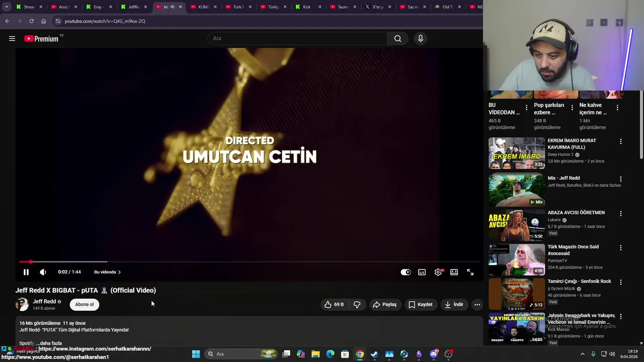Pause the video

click(x=26, y=272)
